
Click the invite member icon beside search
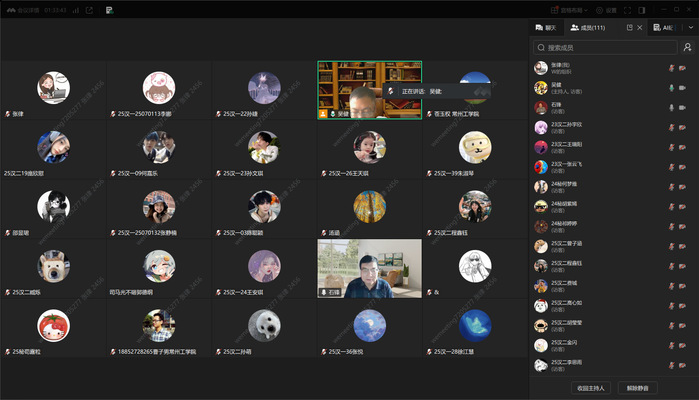[688, 47]
